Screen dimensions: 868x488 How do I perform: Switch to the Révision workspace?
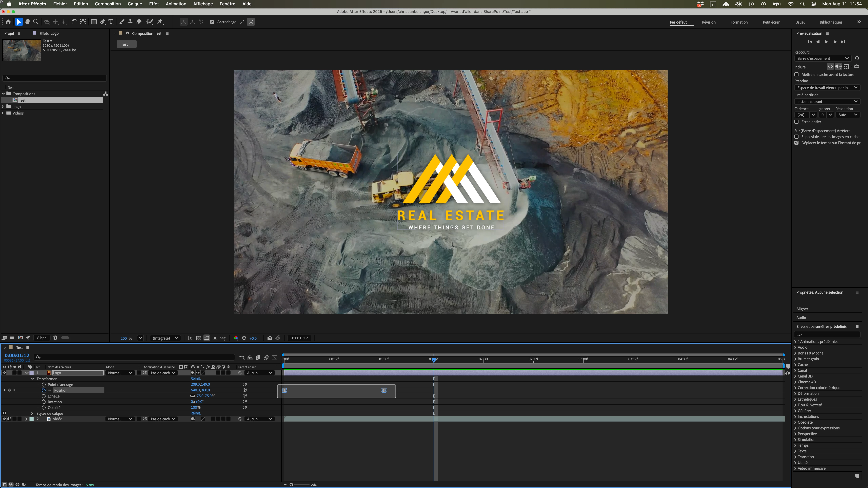(x=709, y=22)
